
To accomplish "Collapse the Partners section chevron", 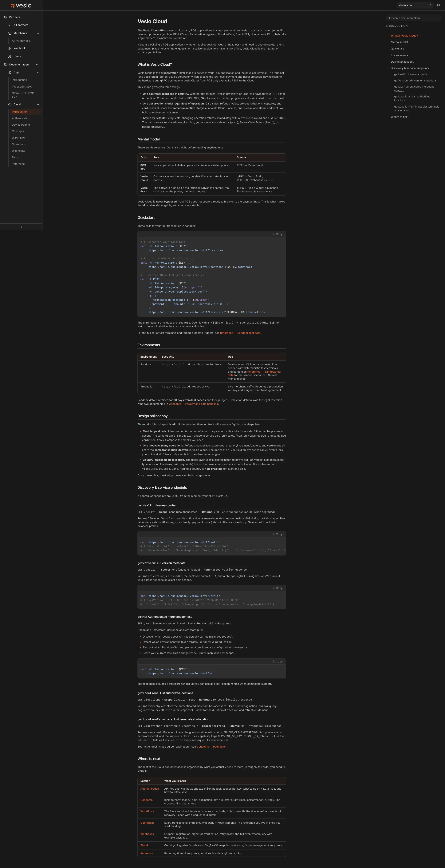I will click(x=37, y=17).
